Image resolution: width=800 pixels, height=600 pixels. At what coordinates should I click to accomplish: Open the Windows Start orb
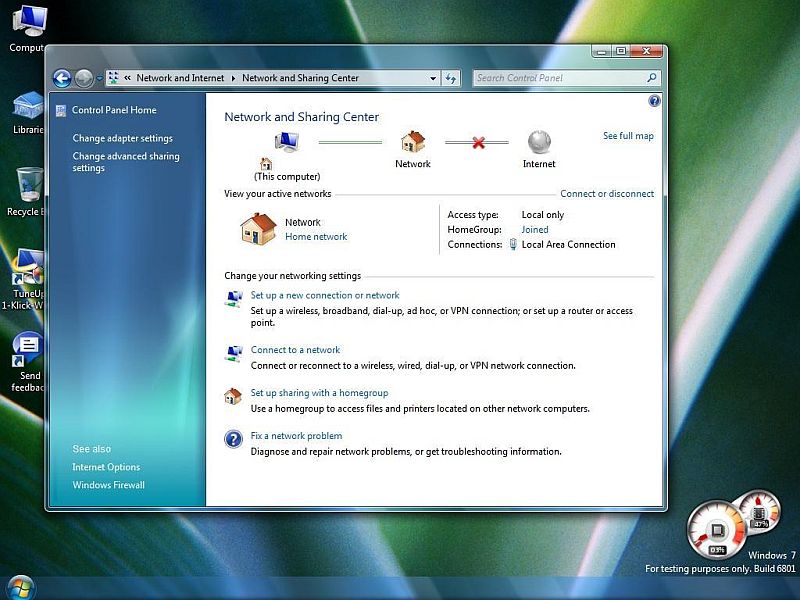pos(19,587)
